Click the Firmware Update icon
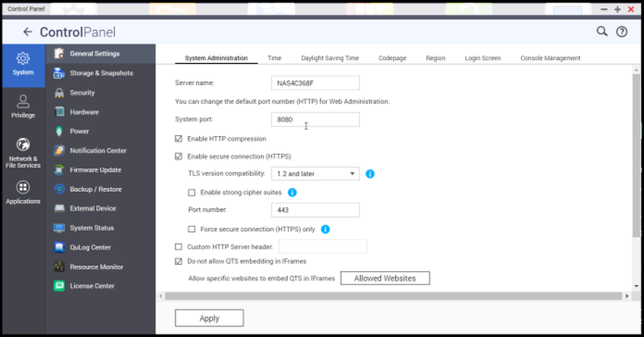644x337 pixels. point(59,170)
